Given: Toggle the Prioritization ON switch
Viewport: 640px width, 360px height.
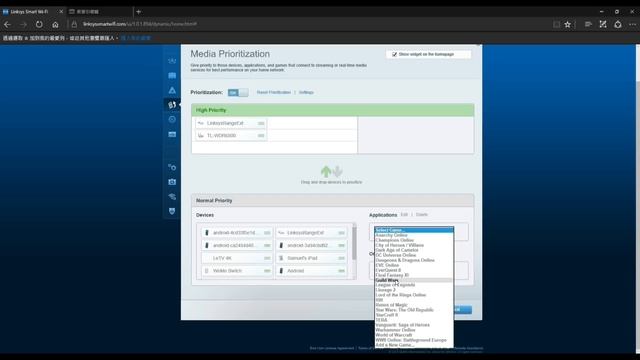Looking at the screenshot, I should (x=238, y=93).
